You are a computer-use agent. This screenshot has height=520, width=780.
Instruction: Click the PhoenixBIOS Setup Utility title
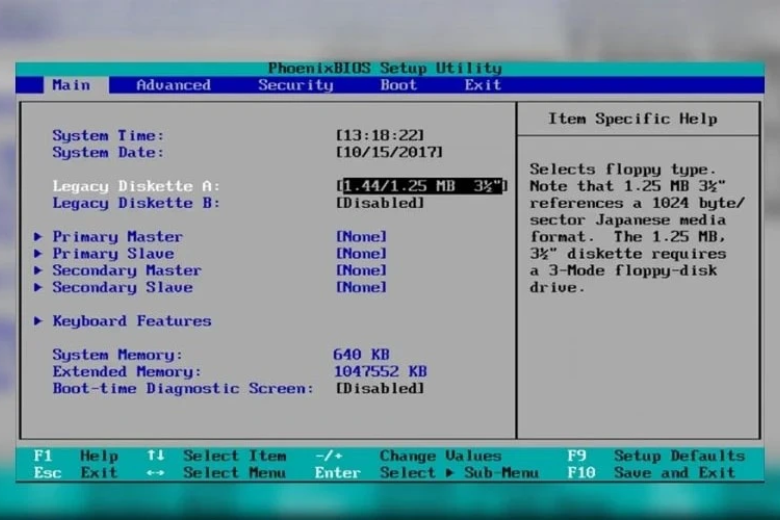pyautogui.click(x=385, y=68)
